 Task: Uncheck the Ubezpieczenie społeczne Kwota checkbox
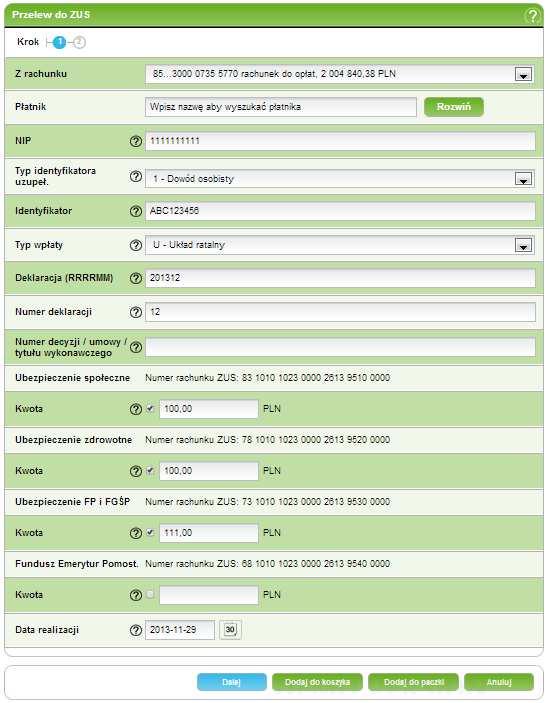pyautogui.click(x=150, y=408)
